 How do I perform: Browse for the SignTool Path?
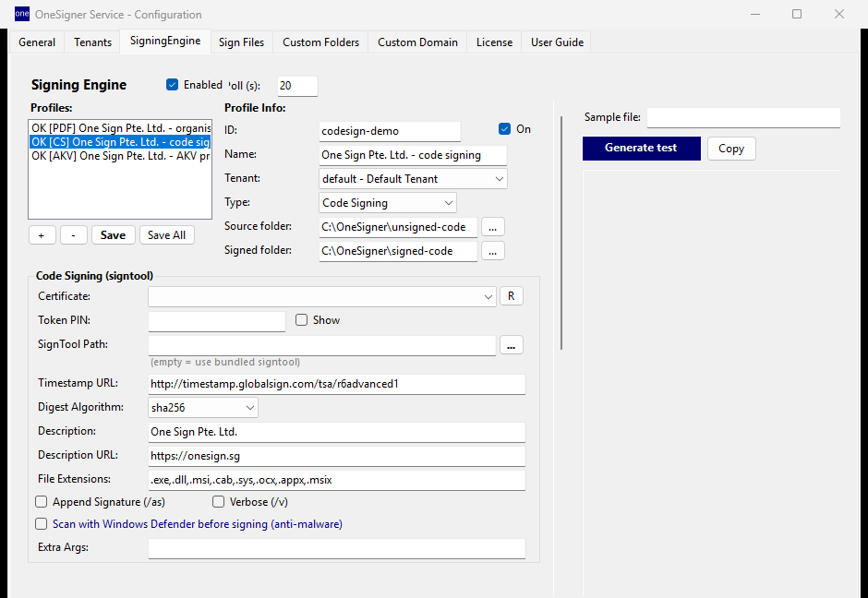[x=511, y=344]
